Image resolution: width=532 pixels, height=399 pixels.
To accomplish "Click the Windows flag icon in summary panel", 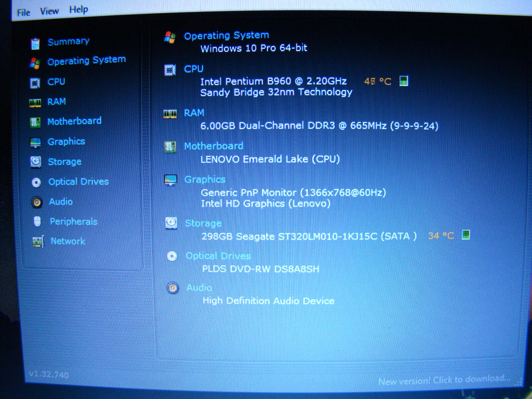I will click(170, 38).
